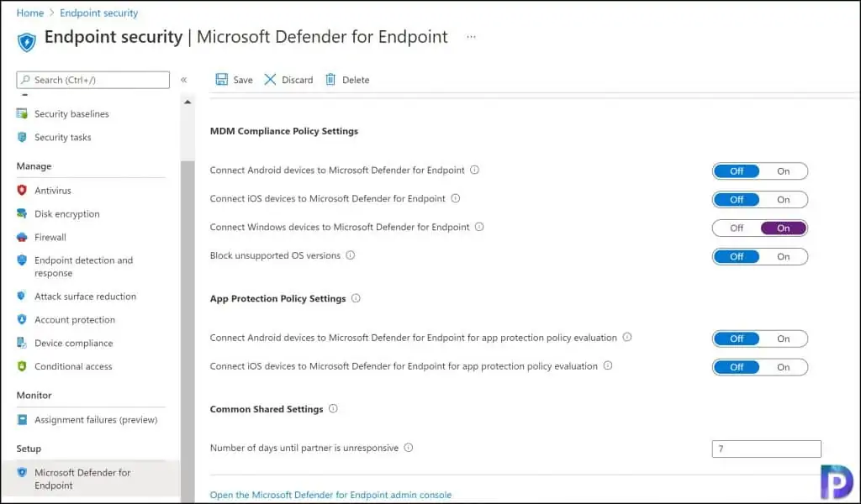The width and height of the screenshot is (861, 504).
Task: Click the Account protection icon
Action: pos(22,319)
